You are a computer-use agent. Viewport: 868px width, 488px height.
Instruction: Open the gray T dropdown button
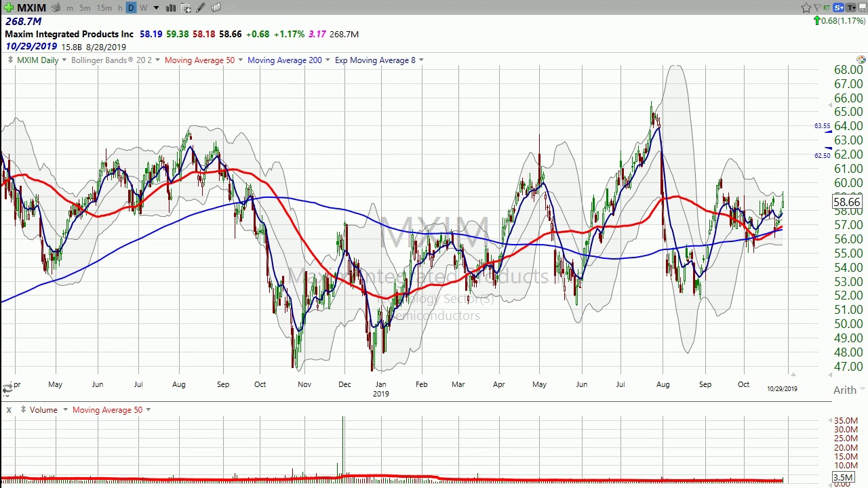click(852, 7)
